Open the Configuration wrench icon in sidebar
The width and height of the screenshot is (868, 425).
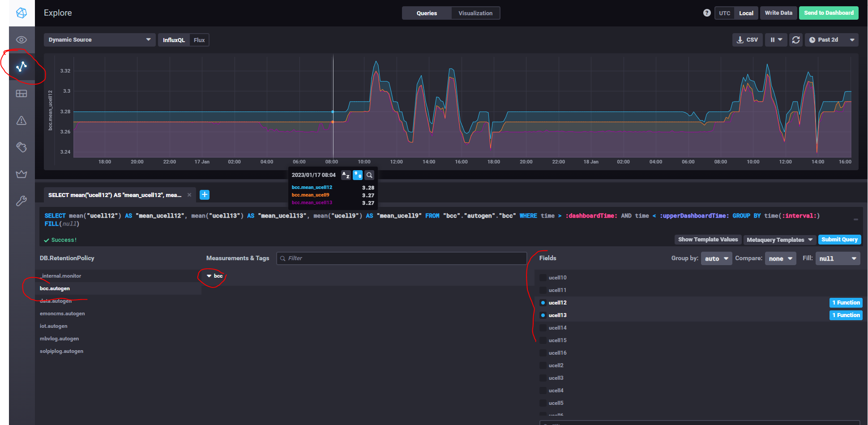pos(21,201)
